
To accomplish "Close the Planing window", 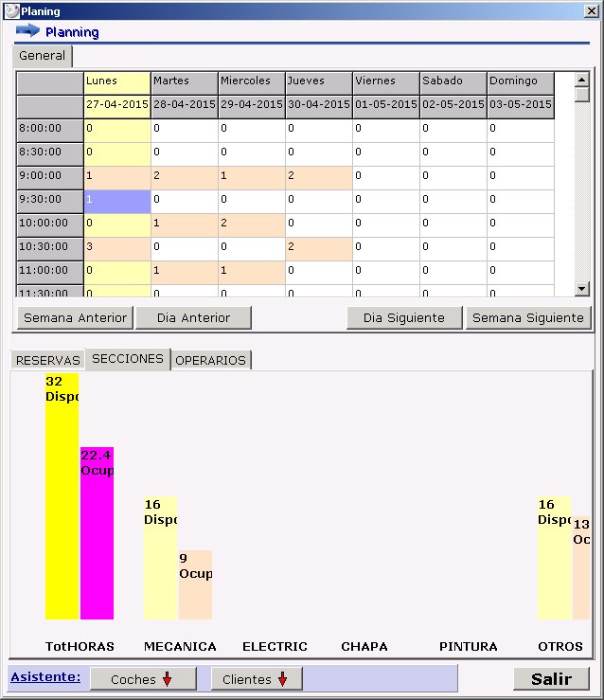I will [x=592, y=11].
